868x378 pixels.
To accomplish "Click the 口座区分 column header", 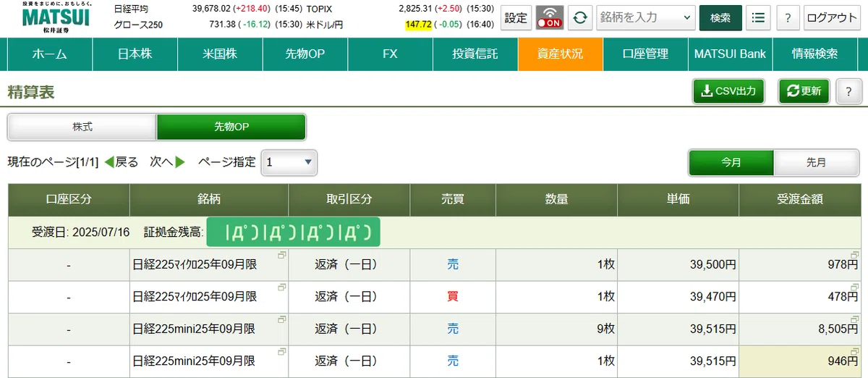I will [69, 199].
